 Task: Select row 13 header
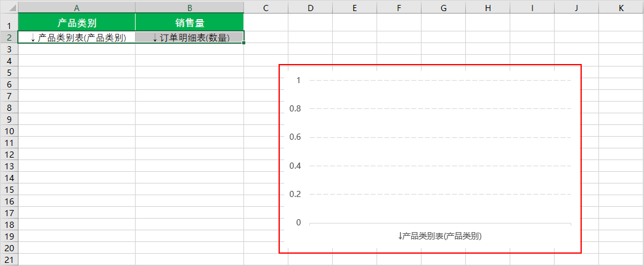(x=9, y=166)
